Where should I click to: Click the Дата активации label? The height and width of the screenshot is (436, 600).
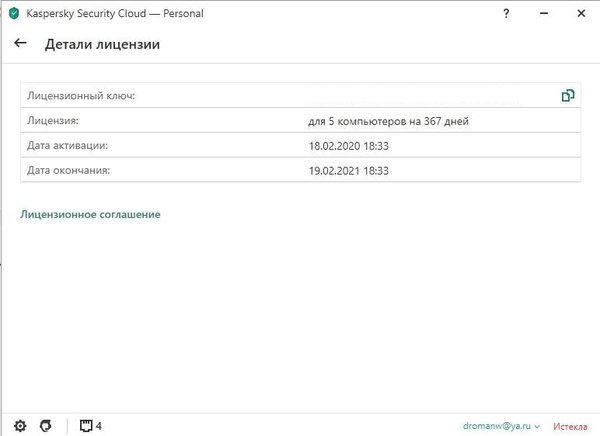[67, 145]
